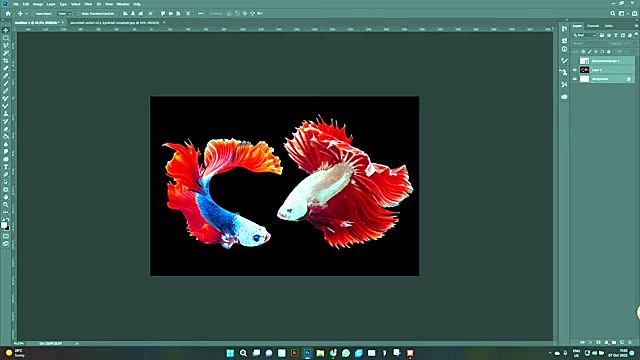The height and width of the screenshot is (360, 640).
Task: Open the workspace switcher at top right
Action: [621, 13]
